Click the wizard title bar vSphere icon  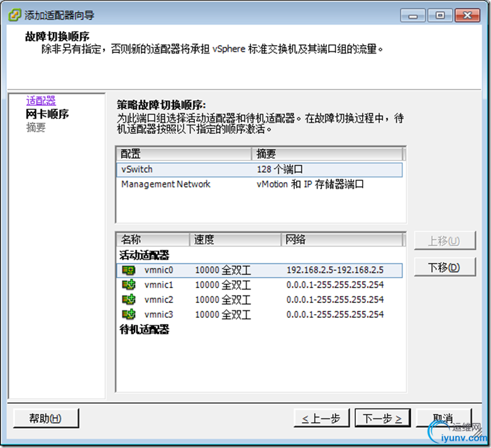(x=14, y=15)
